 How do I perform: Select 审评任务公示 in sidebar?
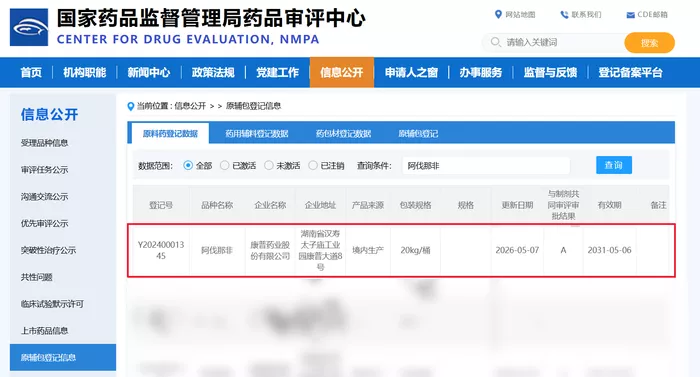click(44, 170)
